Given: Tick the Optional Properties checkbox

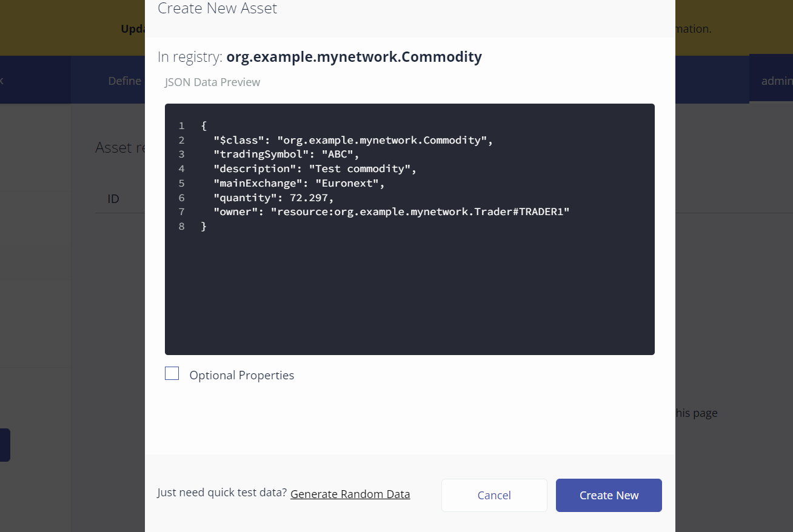Looking at the screenshot, I should coord(172,373).
